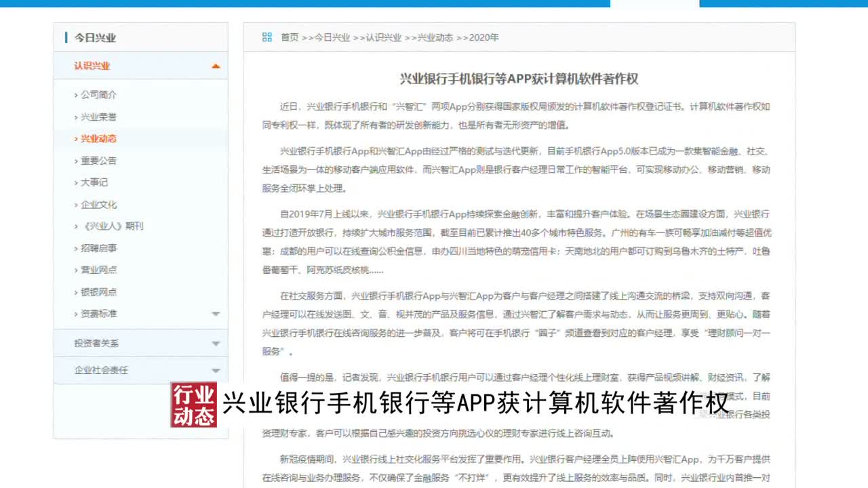Click 今日兴业 breadcrumb link

coord(332,37)
